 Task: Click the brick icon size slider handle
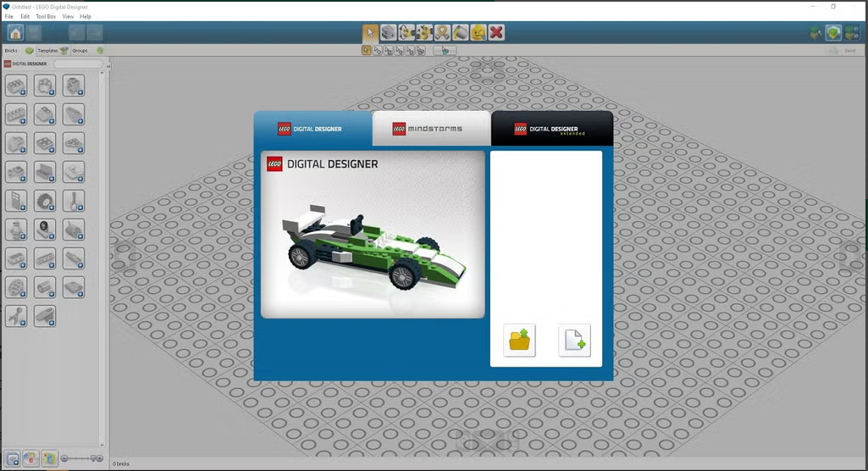point(93,458)
